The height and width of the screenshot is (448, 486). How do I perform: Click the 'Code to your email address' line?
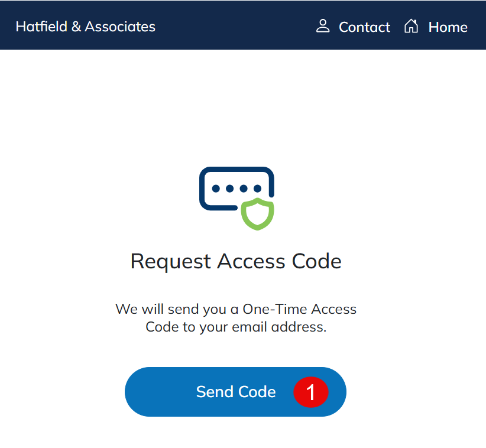pos(236,327)
